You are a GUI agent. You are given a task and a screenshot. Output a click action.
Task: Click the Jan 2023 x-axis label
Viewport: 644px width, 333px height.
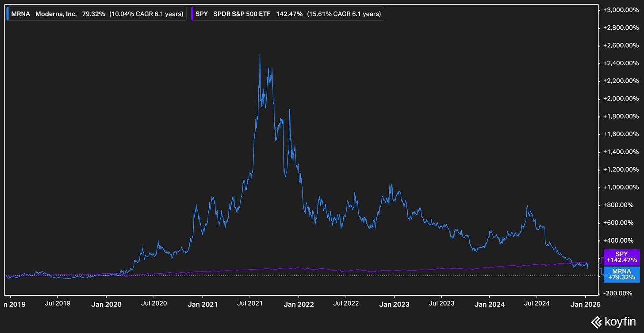coord(394,304)
